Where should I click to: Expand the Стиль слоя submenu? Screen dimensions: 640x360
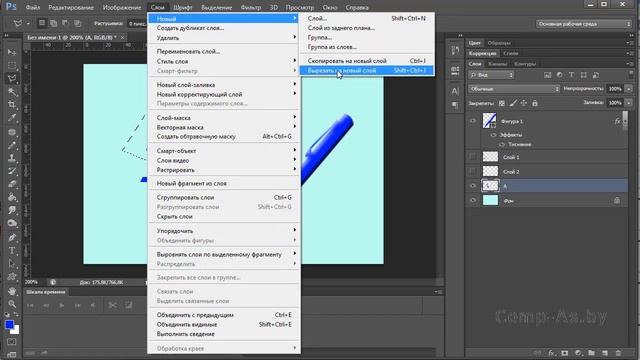tap(224, 61)
